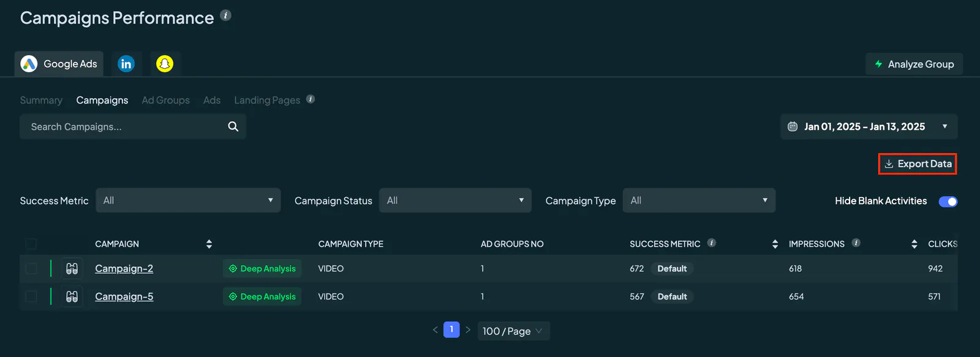Viewport: 980px width, 357px height.
Task: Open the Summary tab
Action: point(41,100)
